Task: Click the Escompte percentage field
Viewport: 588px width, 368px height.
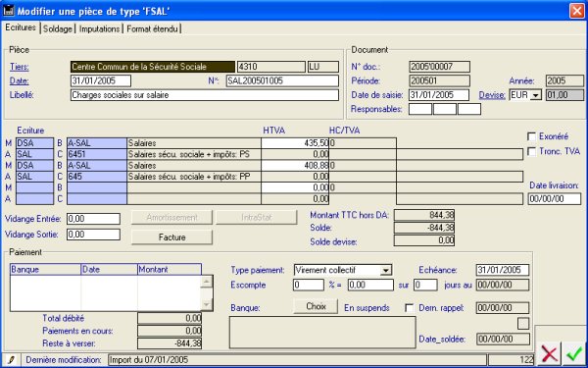Action: (x=309, y=285)
